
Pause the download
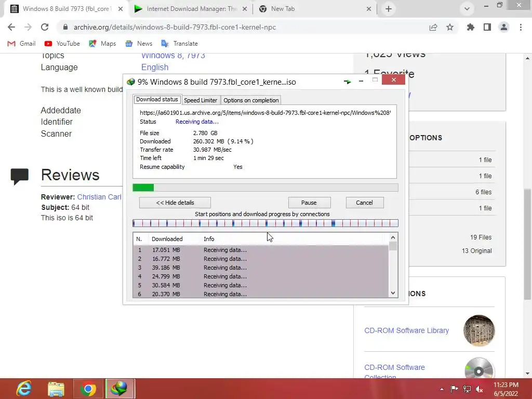(309, 203)
